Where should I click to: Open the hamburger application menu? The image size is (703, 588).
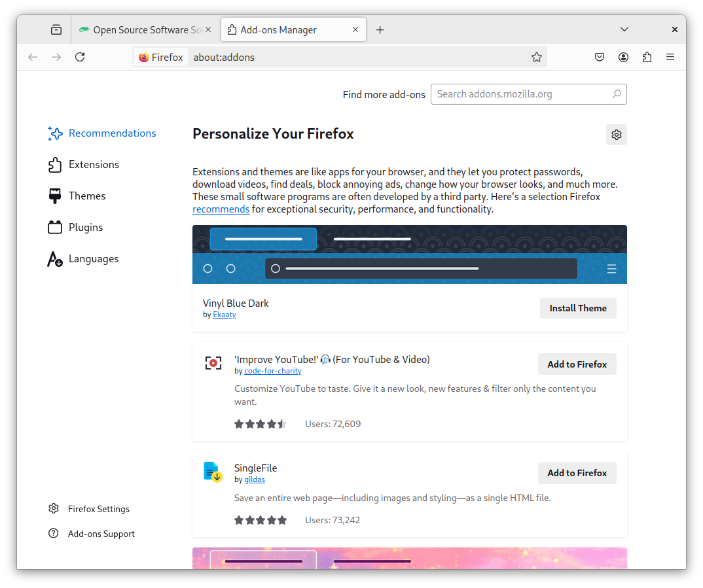point(670,57)
